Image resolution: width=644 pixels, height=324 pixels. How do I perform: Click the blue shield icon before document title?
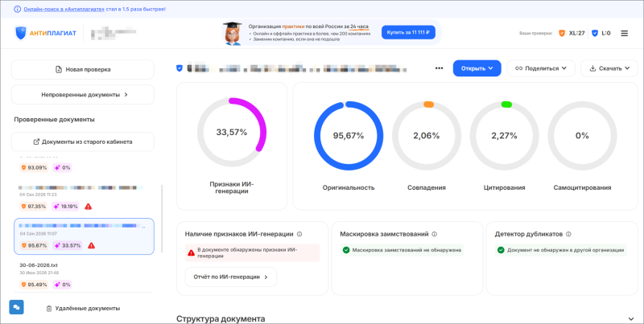tap(179, 68)
